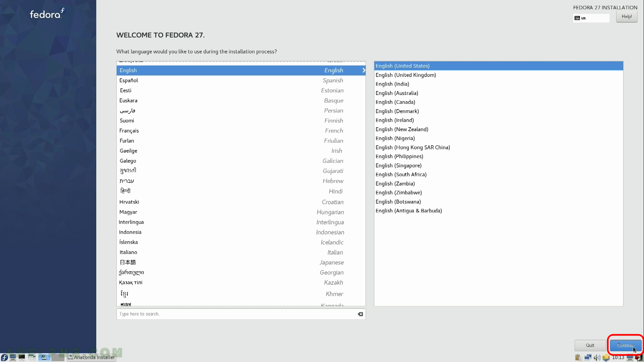Select English (Antigua & Barbuda) locale
The height and width of the screenshot is (362, 644).
coord(498,211)
